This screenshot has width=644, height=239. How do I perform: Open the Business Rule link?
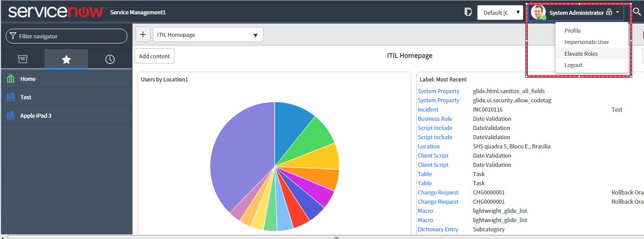(435, 119)
